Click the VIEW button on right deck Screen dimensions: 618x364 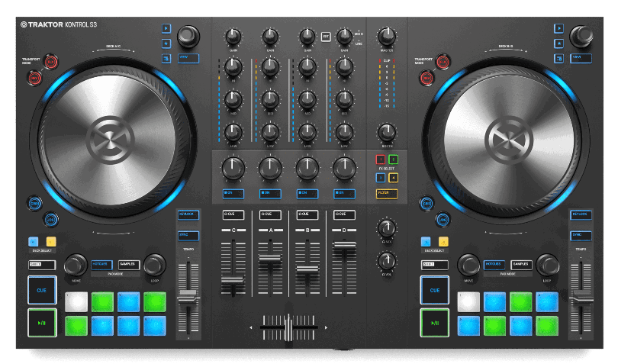click(x=581, y=58)
